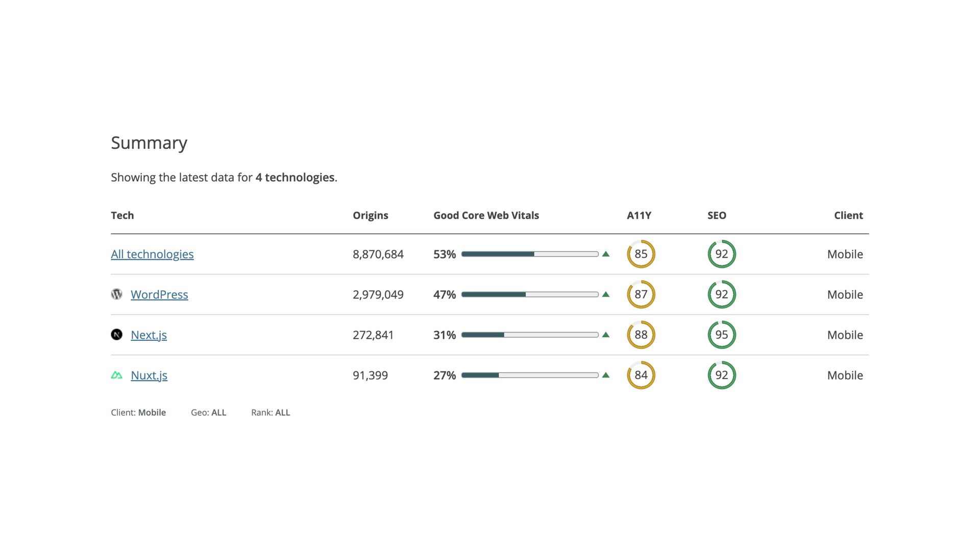Click the Client: Mobile filter label
Viewport: 980px width, 551px height.
click(138, 412)
